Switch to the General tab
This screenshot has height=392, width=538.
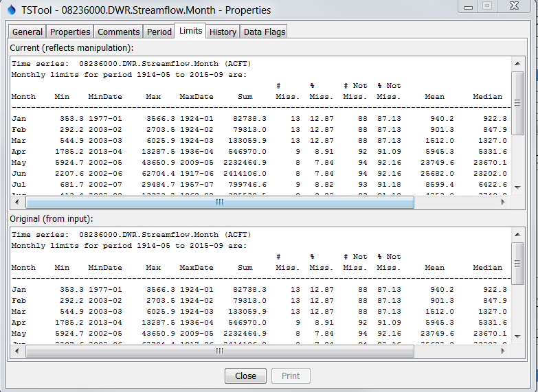tap(27, 32)
